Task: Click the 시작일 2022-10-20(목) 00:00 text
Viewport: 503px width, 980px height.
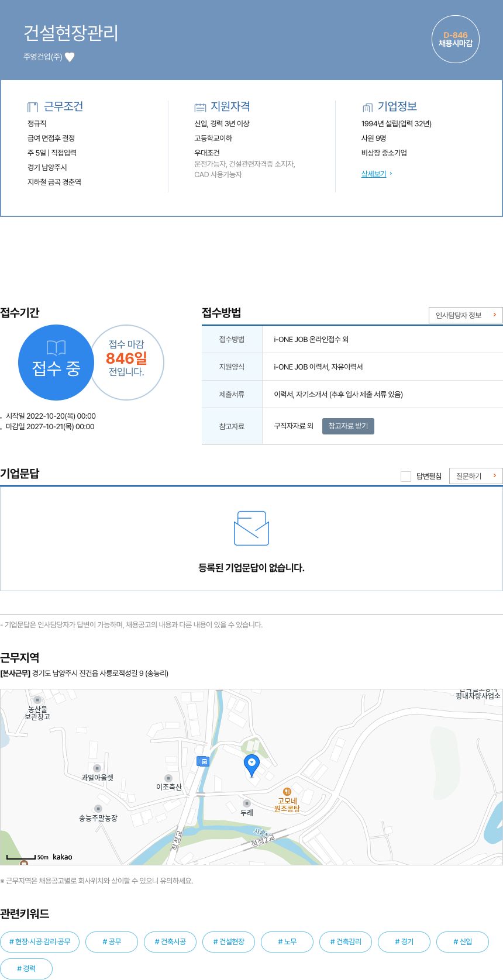Action: pyautogui.click(x=51, y=416)
